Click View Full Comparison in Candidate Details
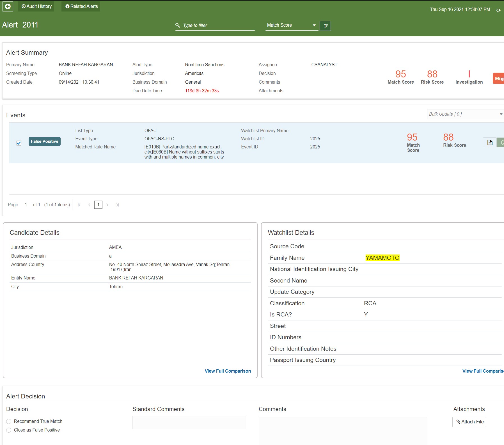504x445 pixels. (x=228, y=371)
